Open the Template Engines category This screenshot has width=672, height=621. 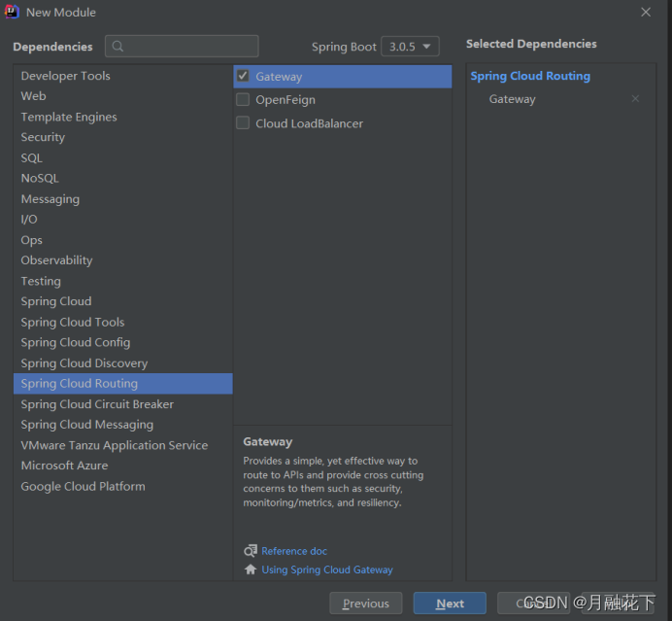click(123, 117)
